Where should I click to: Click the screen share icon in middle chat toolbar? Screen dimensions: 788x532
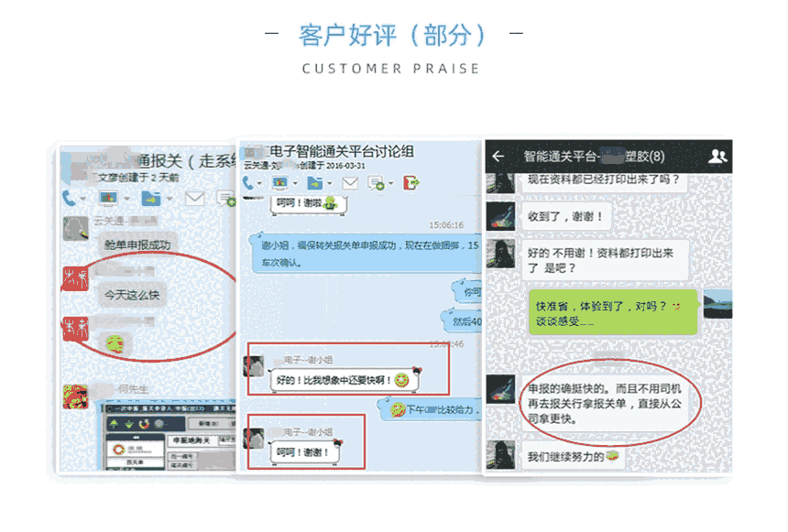282,183
